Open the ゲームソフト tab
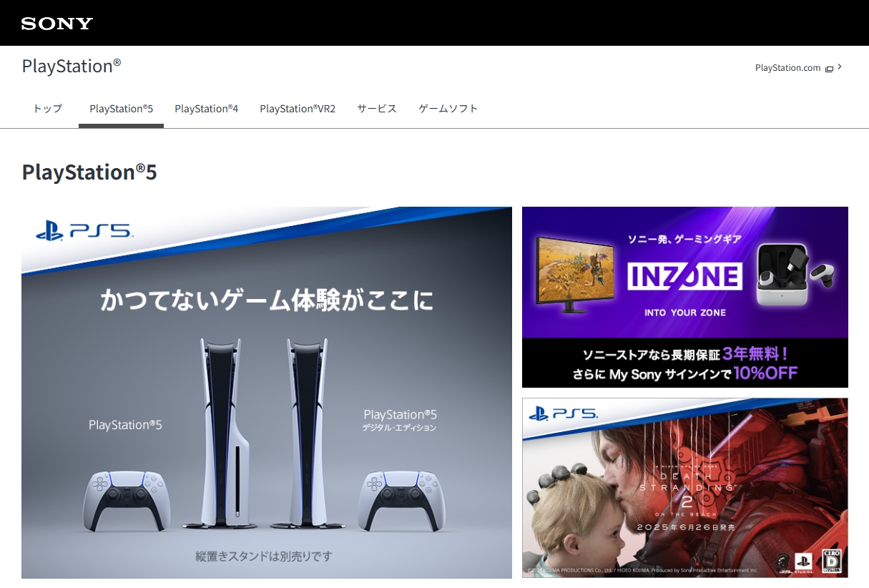Screen dimensions: 869x588 point(448,109)
